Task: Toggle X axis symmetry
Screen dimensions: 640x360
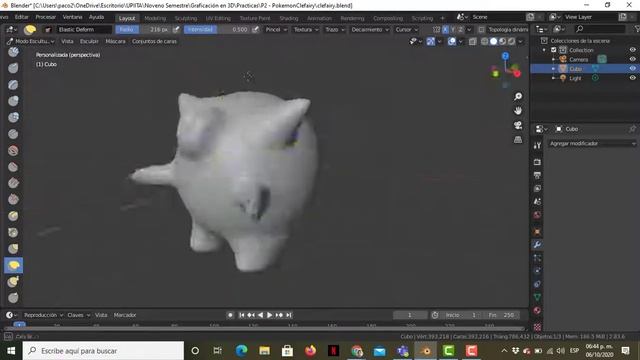Action: [x=445, y=29]
